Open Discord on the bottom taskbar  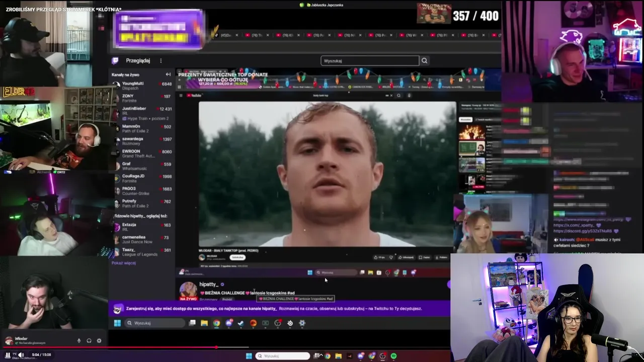361,356
